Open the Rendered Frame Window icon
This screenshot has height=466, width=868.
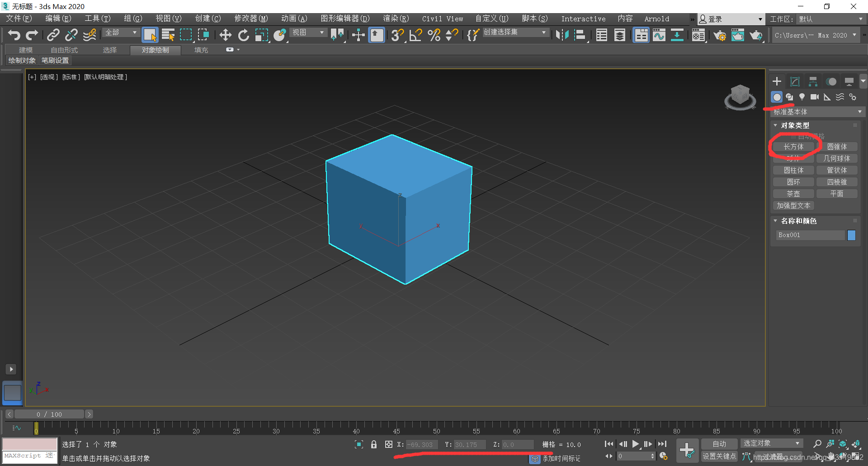(x=738, y=35)
